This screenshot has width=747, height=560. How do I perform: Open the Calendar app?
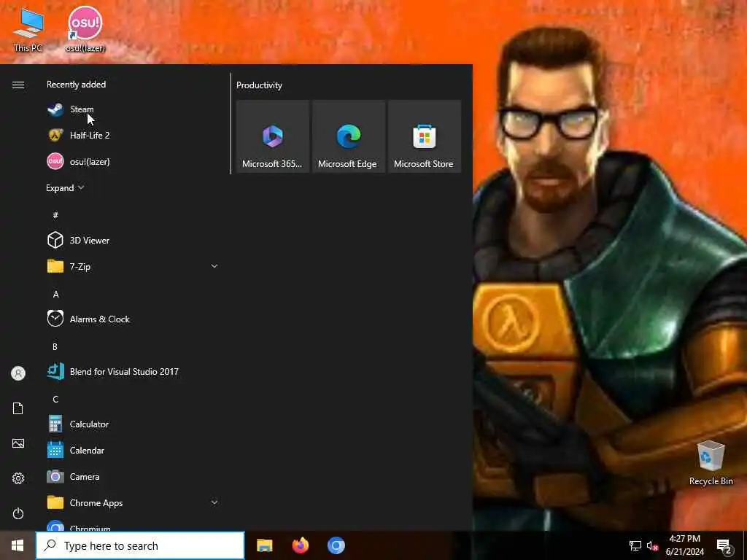tap(133, 451)
